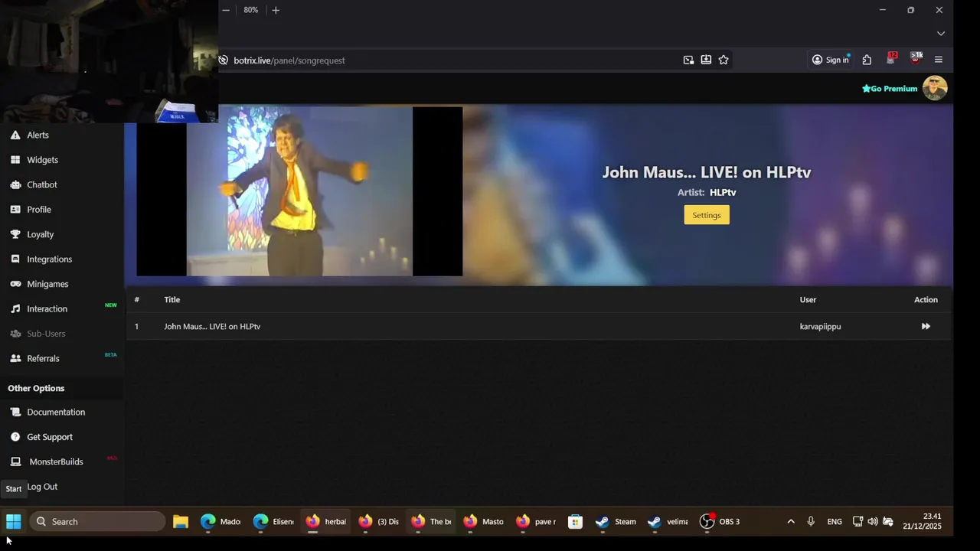The image size is (980, 551).
Task: Go to the Profile page
Action: pyautogui.click(x=38, y=210)
